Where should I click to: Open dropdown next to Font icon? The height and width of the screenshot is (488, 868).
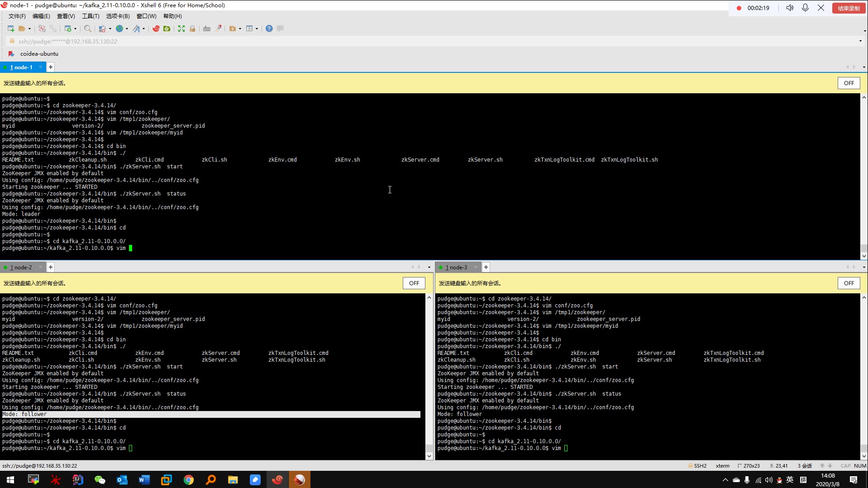click(144, 29)
